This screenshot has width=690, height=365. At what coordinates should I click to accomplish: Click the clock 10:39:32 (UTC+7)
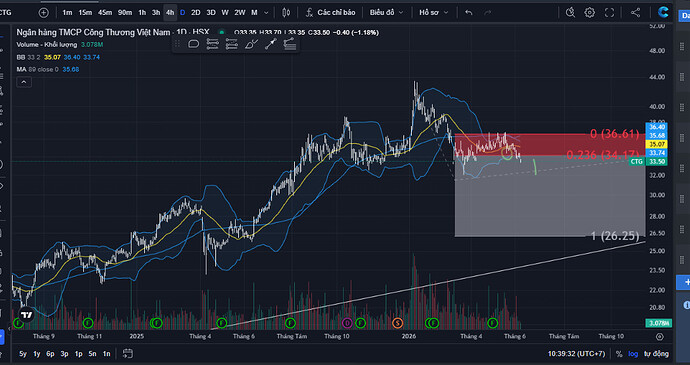576,354
